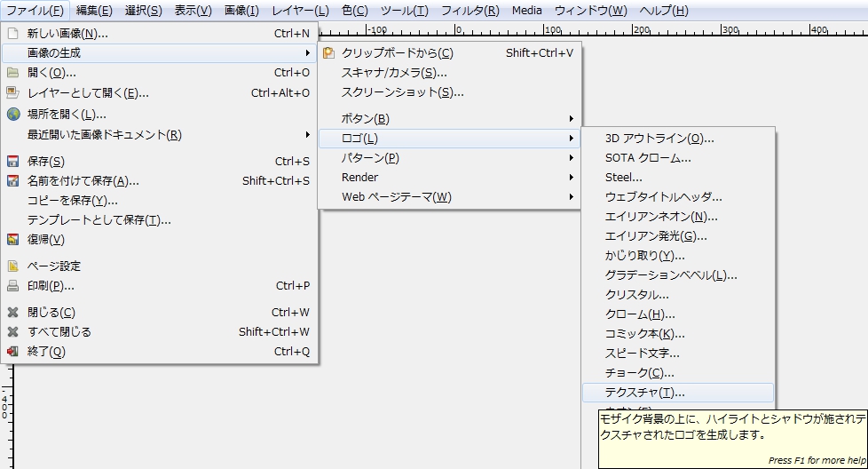Click the Open Location globe icon
The height and width of the screenshot is (469, 868).
12,114
